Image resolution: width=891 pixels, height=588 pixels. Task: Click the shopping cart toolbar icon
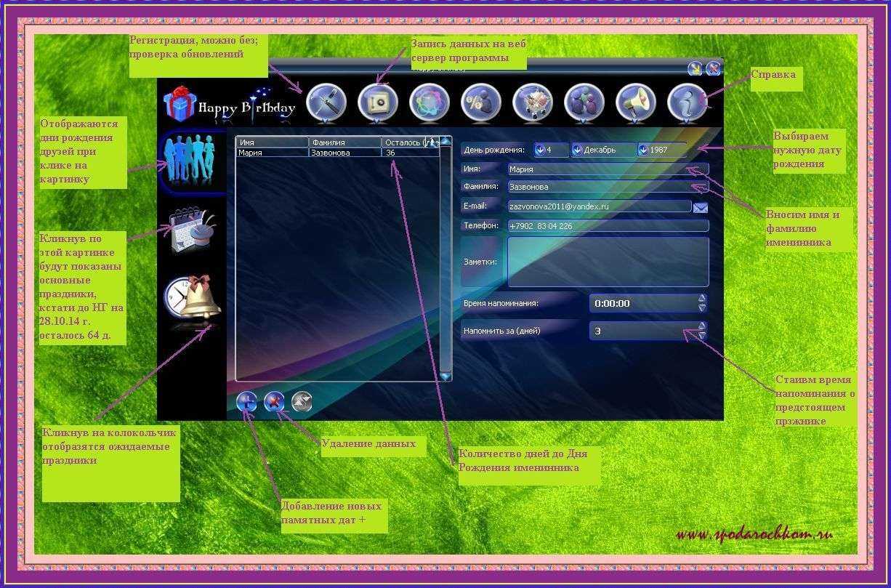533,103
